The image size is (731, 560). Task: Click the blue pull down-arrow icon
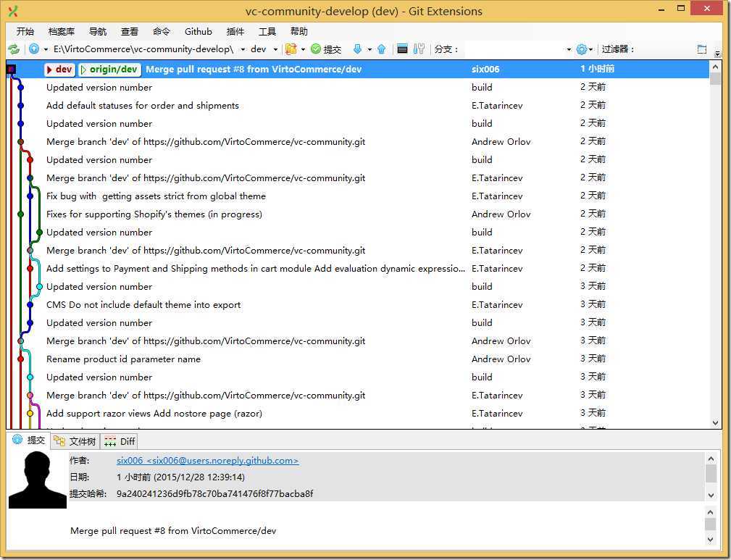(358, 49)
